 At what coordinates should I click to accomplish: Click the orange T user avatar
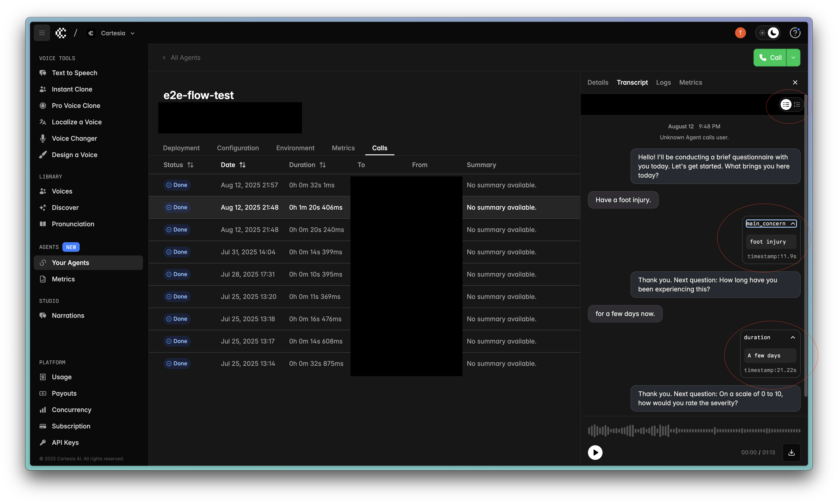(x=740, y=33)
